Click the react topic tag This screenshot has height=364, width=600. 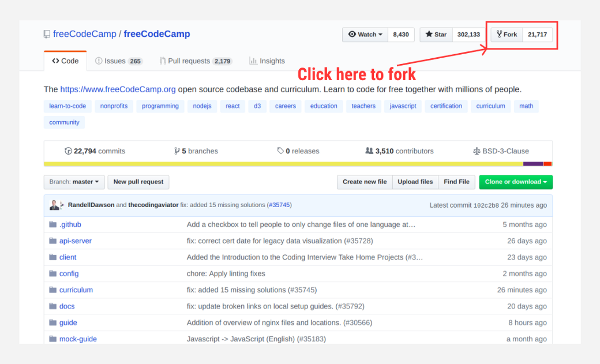[x=232, y=106]
